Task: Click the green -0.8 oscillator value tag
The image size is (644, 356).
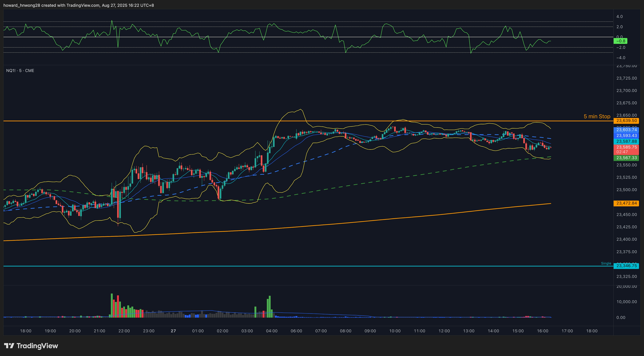Action: pos(621,41)
